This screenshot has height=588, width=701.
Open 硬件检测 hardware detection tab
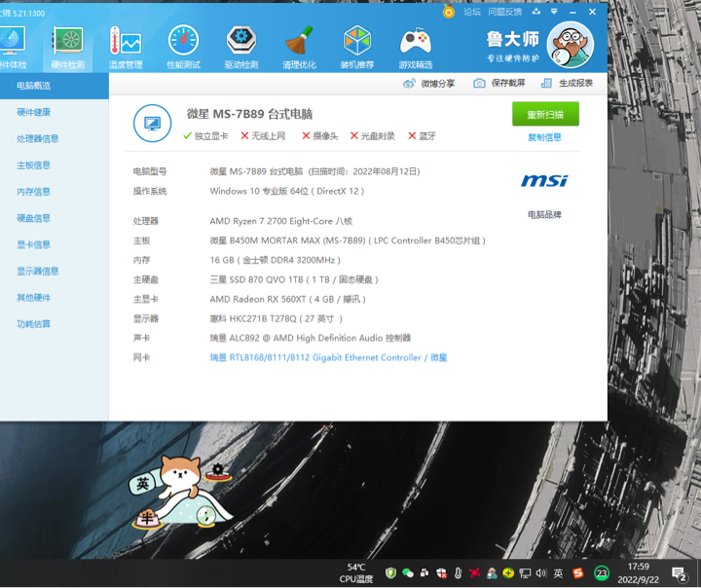click(x=67, y=48)
